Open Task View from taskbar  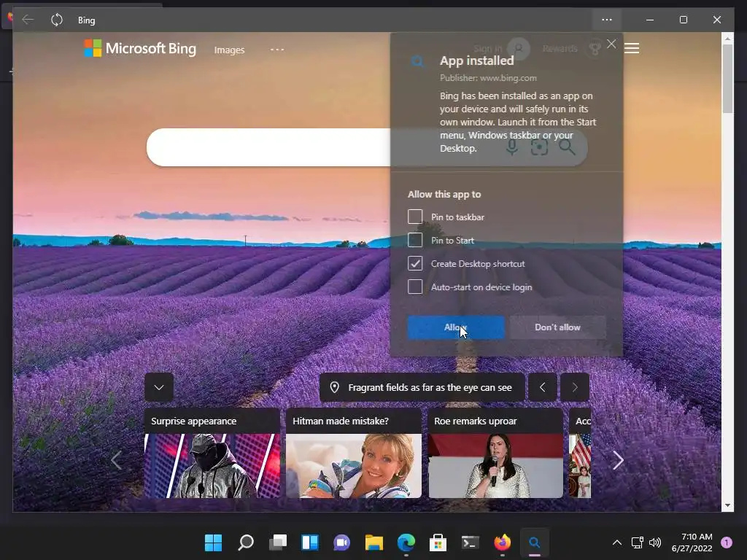pos(278,542)
